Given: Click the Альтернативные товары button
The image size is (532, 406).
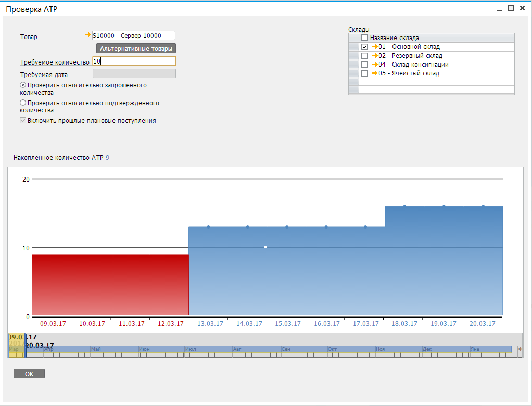Looking at the screenshot, I should [136, 48].
